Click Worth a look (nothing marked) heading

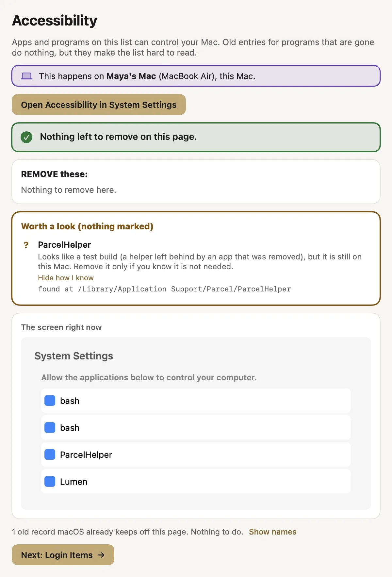coord(87,226)
